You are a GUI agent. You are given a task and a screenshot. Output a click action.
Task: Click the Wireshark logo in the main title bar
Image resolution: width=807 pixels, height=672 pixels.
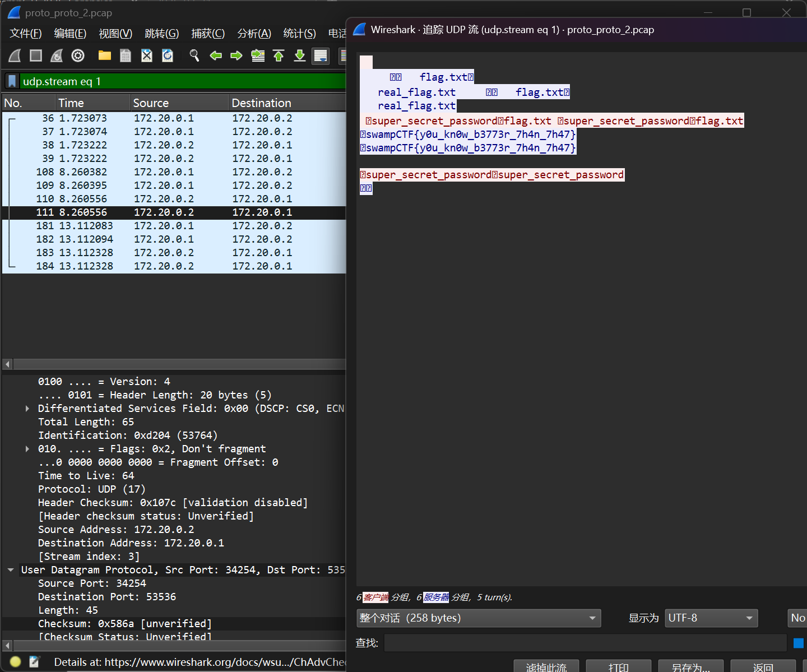coord(14,12)
